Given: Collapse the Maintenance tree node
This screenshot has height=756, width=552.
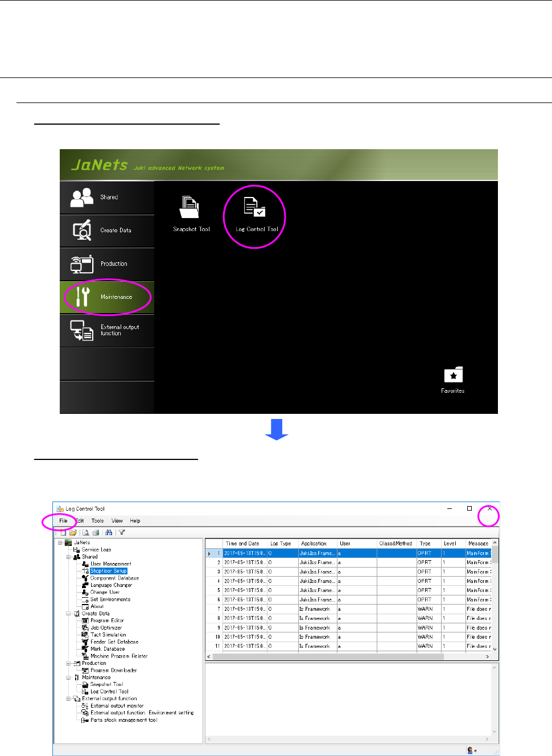Looking at the screenshot, I should tap(68, 677).
